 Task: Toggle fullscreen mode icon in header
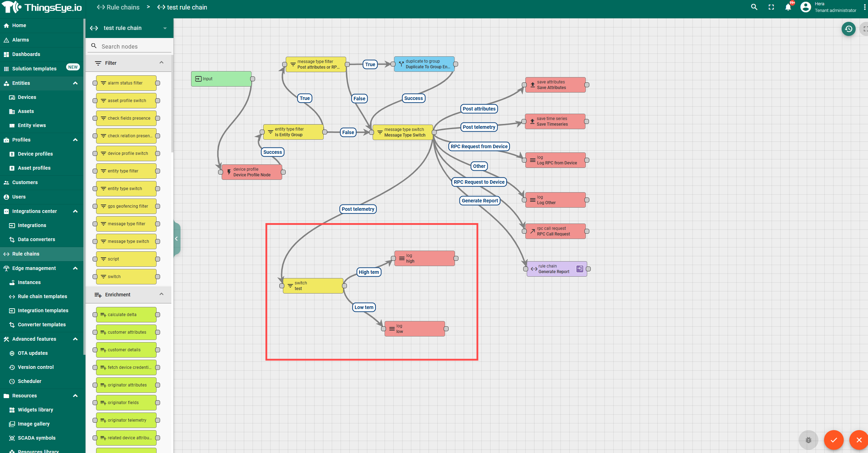(x=771, y=7)
